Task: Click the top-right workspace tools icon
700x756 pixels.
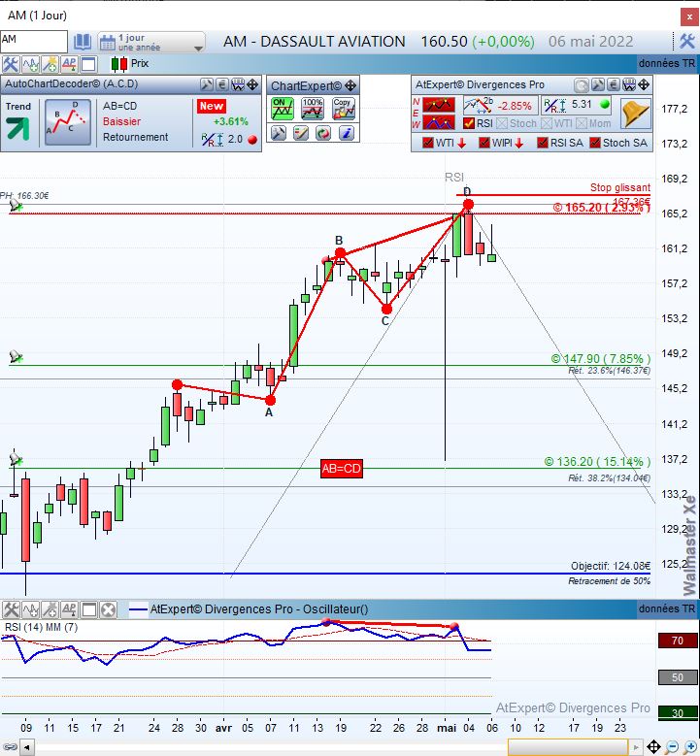Action: [687, 42]
